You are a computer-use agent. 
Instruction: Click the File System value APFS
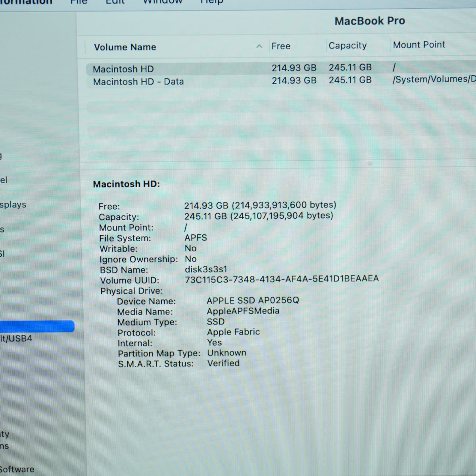[196, 238]
